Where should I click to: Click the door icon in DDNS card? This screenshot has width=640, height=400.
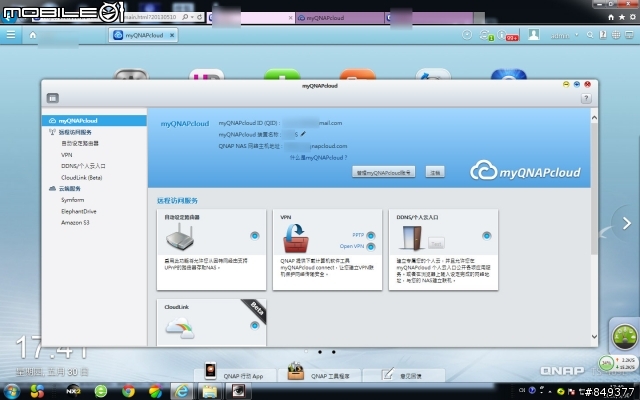pos(411,238)
